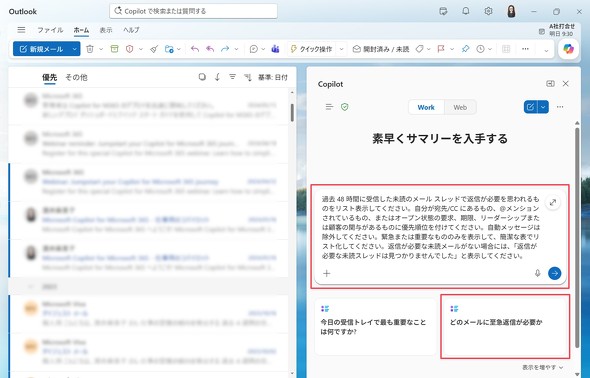Click the filter icon in message list
The image size is (590, 378).
232,77
